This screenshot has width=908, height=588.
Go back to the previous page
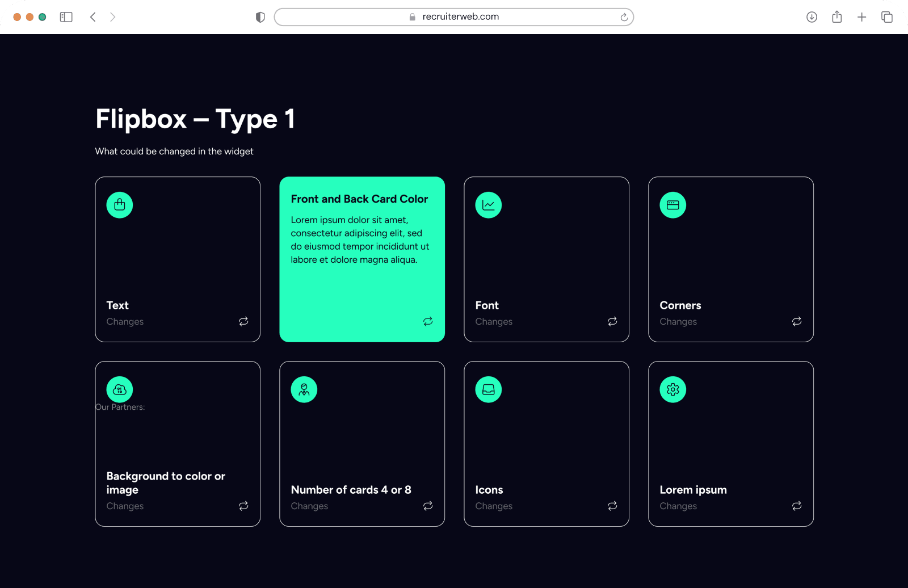[x=93, y=17]
